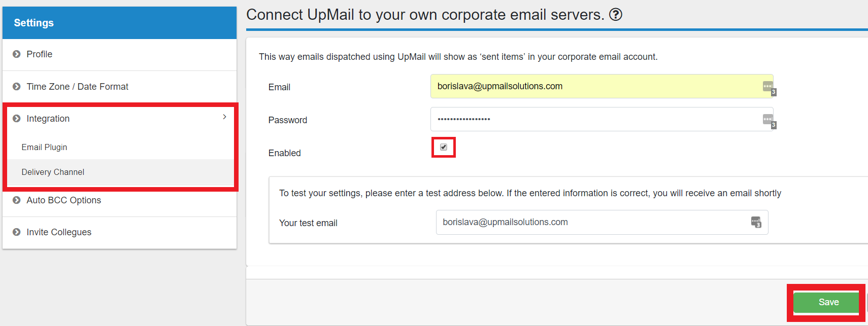Click password manager icon in test email field
The width and height of the screenshot is (868, 326).
tap(756, 222)
